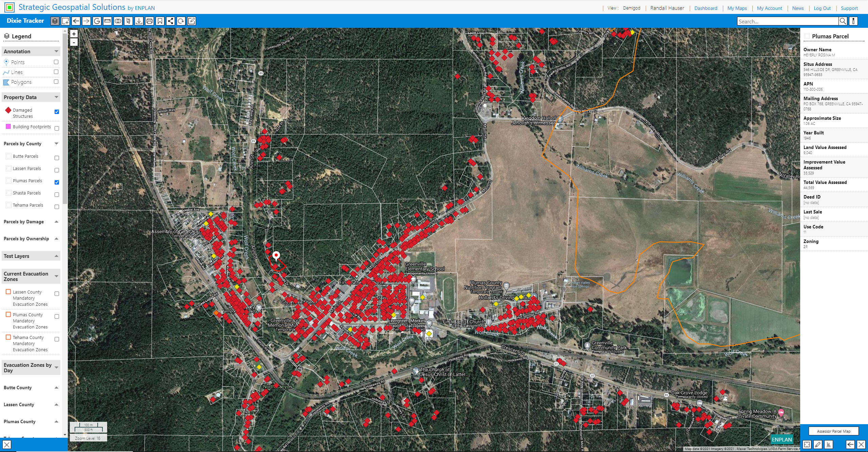868x452 pixels.
Task: Expand the Lassen County group
Action: 56,404
